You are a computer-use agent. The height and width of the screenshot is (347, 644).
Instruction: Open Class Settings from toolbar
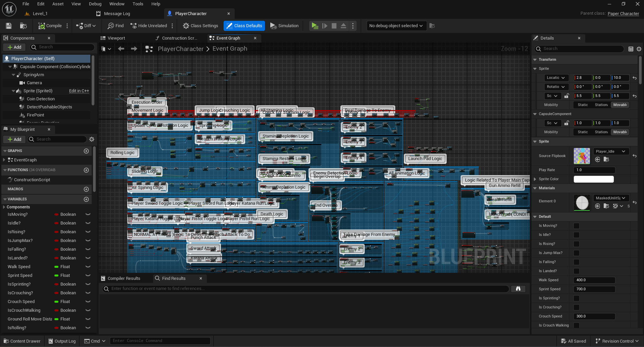click(200, 26)
